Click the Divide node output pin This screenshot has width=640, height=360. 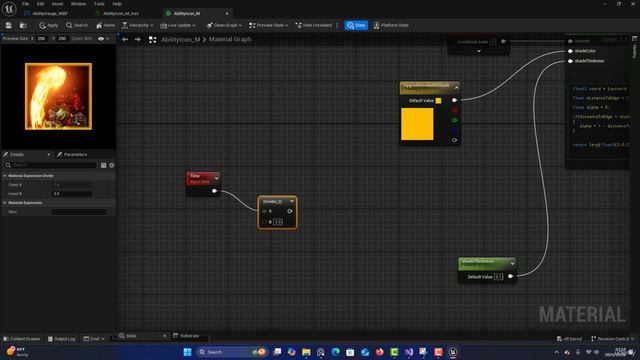tap(289, 211)
